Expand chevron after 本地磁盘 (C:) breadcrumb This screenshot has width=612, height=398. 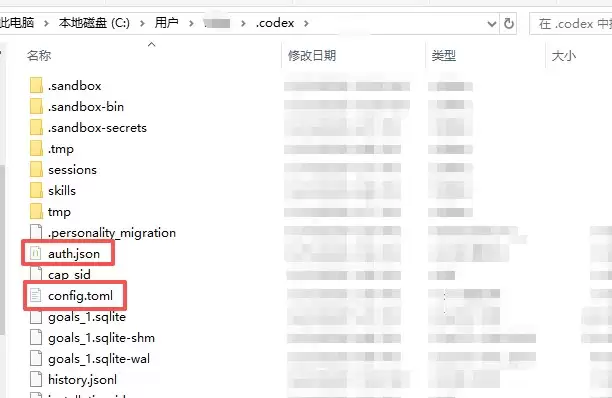[x=142, y=23]
